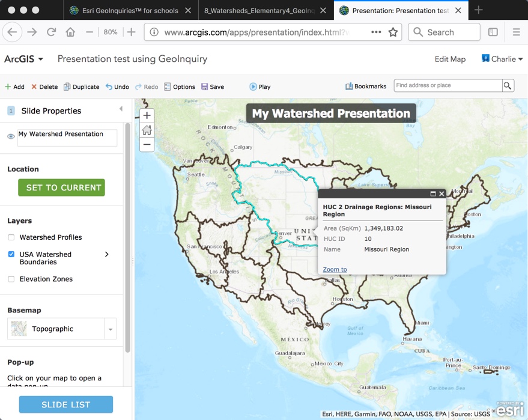The image size is (528, 420).
Task: Open the Charlie user menu
Action: click(x=502, y=59)
